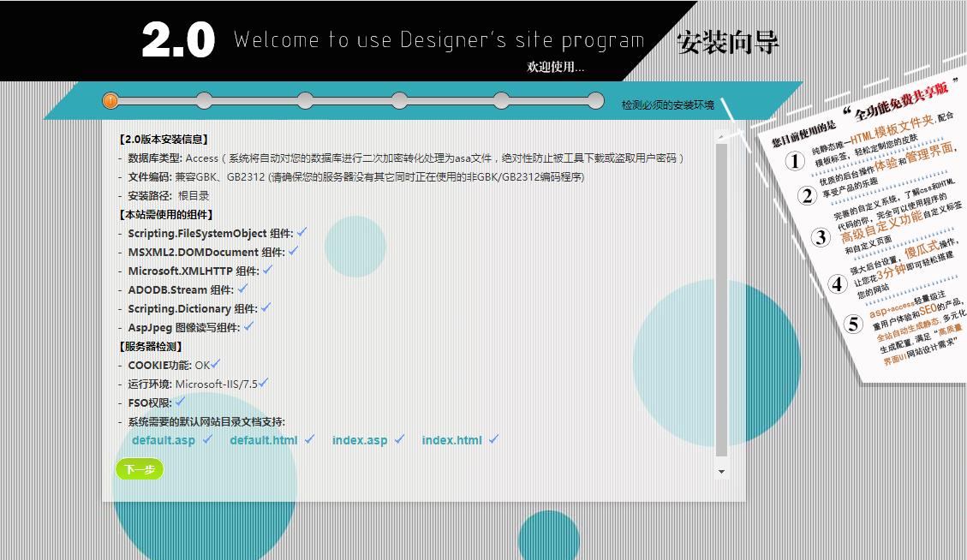The image size is (967, 560).
Task: Click checkmark after default.html
Action: click(309, 439)
